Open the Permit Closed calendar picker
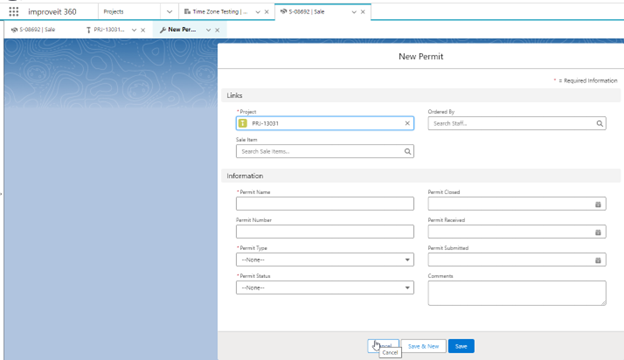This screenshot has width=624, height=360. click(598, 204)
